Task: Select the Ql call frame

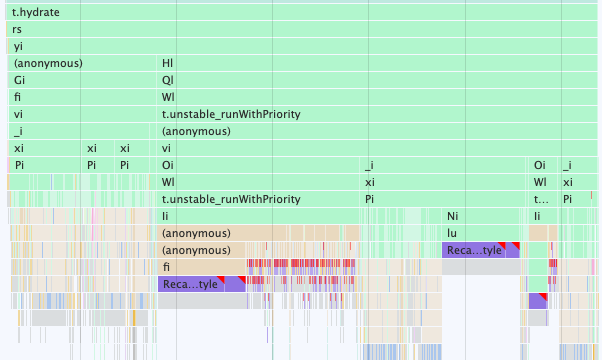Action: 377,80
